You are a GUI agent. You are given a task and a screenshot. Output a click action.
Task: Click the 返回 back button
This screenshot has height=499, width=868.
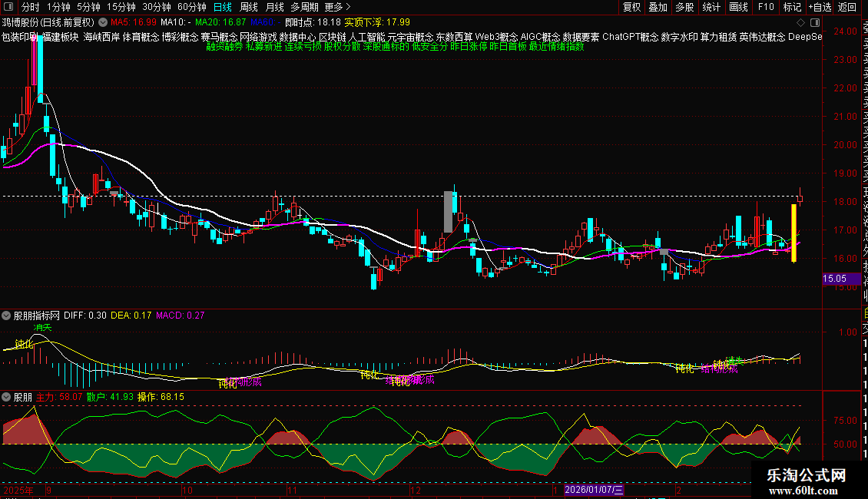point(846,7)
